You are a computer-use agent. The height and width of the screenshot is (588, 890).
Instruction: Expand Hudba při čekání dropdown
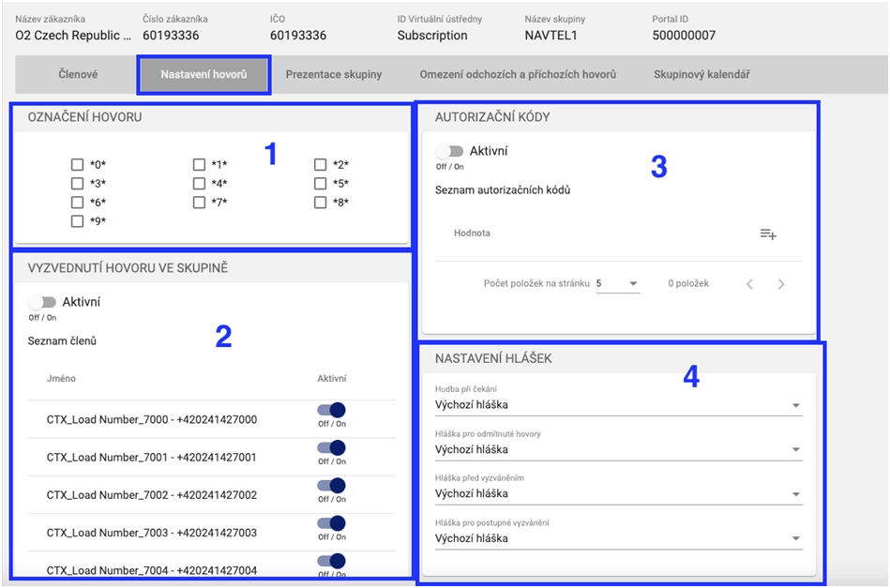coord(618,405)
